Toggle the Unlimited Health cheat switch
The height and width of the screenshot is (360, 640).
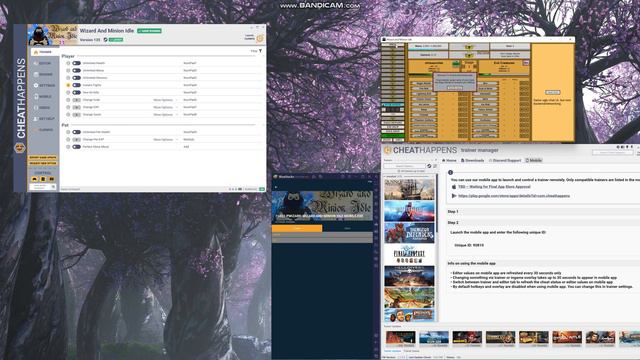[76, 63]
